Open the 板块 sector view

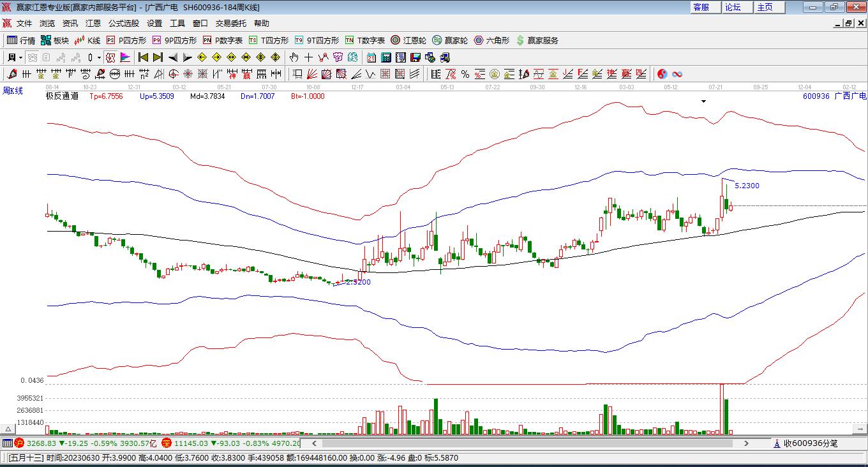coord(55,40)
